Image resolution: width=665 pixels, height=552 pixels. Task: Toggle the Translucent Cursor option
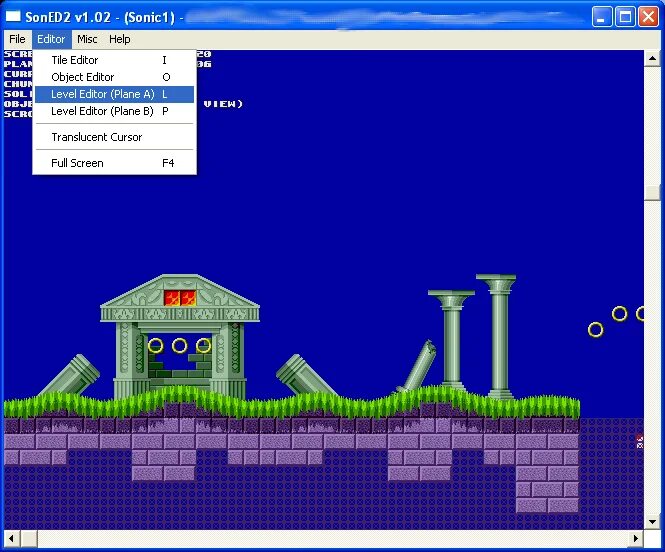coord(114,137)
